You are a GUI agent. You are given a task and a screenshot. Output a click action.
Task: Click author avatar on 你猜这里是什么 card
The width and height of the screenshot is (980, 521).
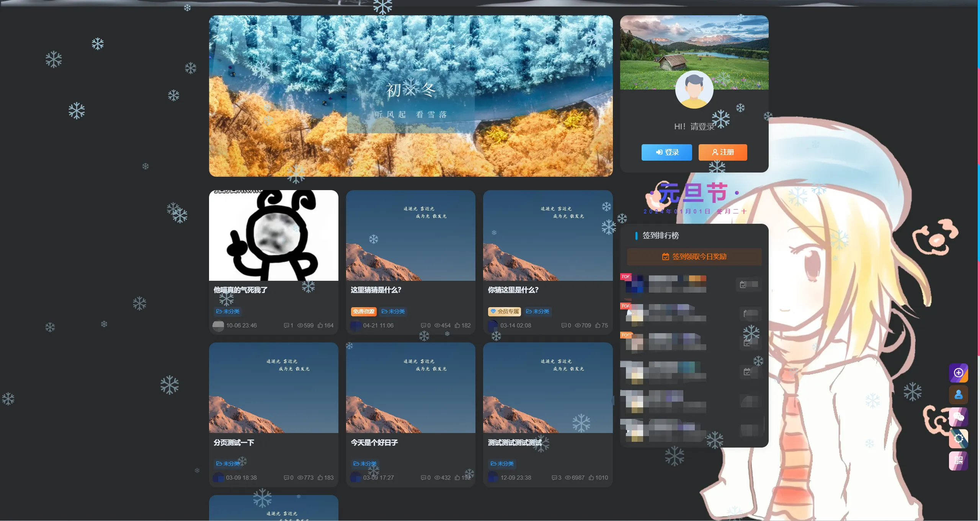pyautogui.click(x=493, y=326)
